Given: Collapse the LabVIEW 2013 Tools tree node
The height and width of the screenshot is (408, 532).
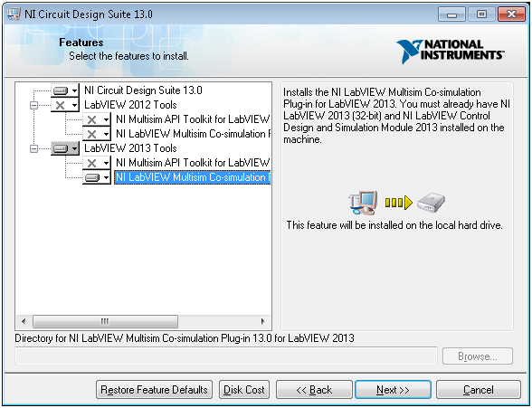Looking at the screenshot, I should point(33,148).
